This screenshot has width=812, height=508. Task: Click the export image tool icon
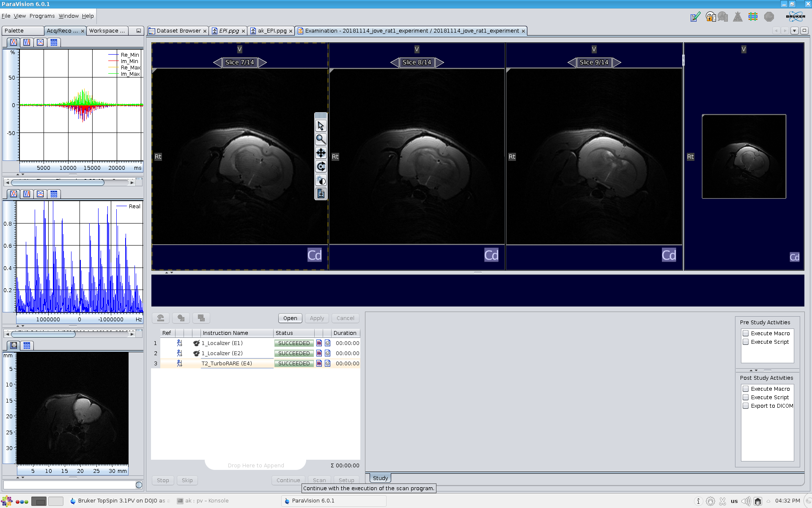321,194
